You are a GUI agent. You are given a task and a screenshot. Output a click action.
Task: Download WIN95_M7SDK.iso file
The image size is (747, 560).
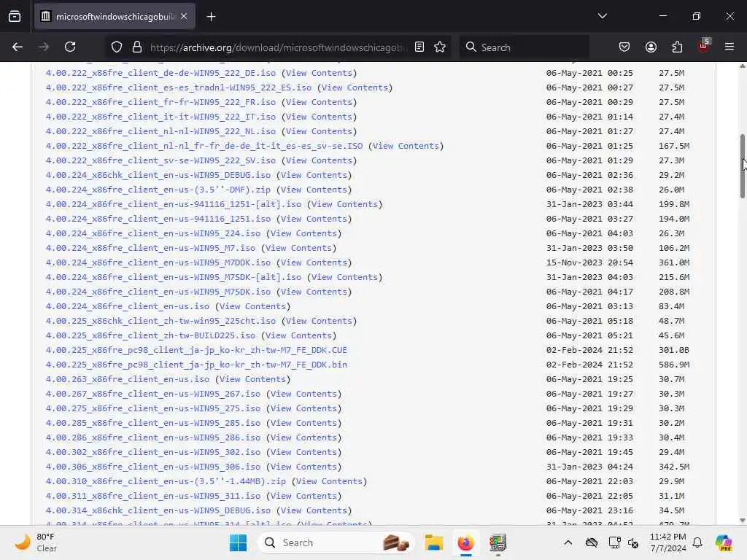coord(158,292)
